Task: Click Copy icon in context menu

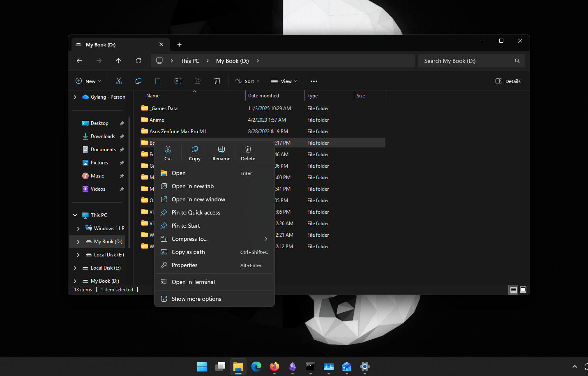Action: pyautogui.click(x=195, y=153)
